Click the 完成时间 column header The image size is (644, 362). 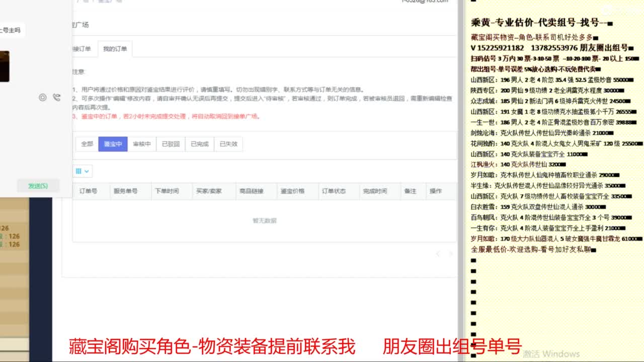pyautogui.click(x=375, y=191)
